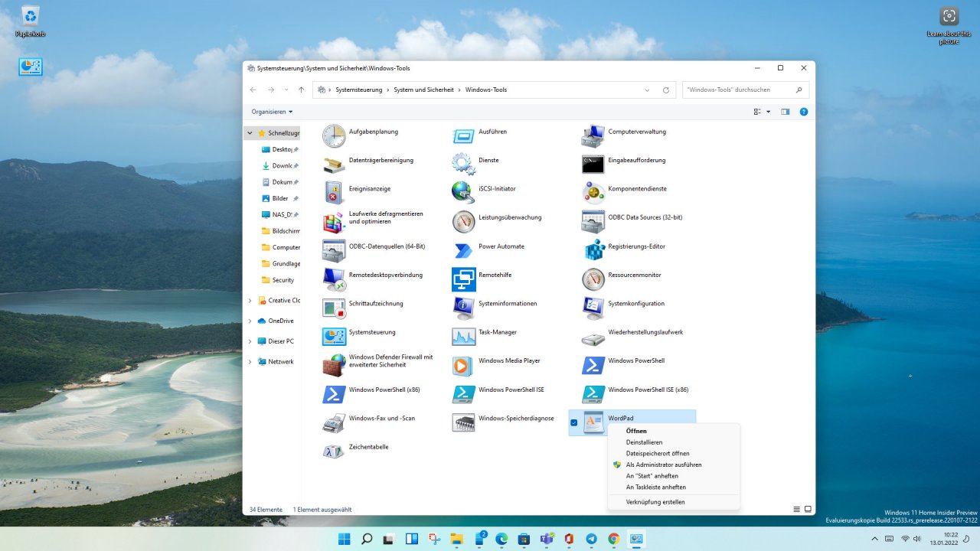
Task: Click Systemsteuerung in the address breadcrumb
Action: (359, 90)
